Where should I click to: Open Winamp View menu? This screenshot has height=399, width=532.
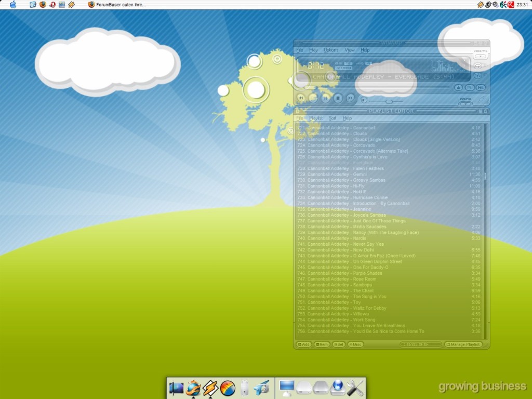[x=350, y=50]
